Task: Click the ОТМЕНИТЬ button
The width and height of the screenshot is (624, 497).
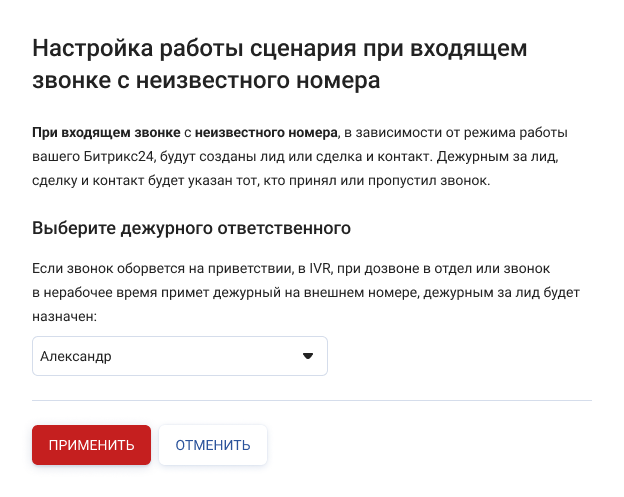Action: coord(213,445)
